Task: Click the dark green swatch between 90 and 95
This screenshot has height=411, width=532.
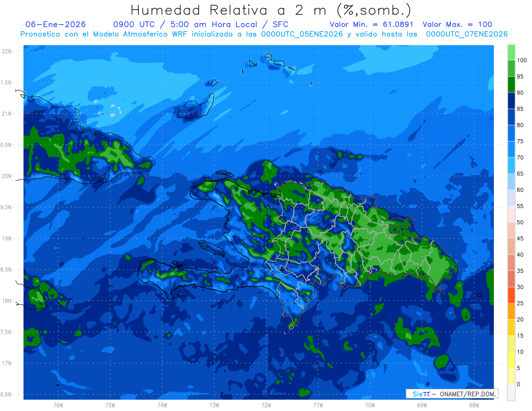Action: pos(511,84)
